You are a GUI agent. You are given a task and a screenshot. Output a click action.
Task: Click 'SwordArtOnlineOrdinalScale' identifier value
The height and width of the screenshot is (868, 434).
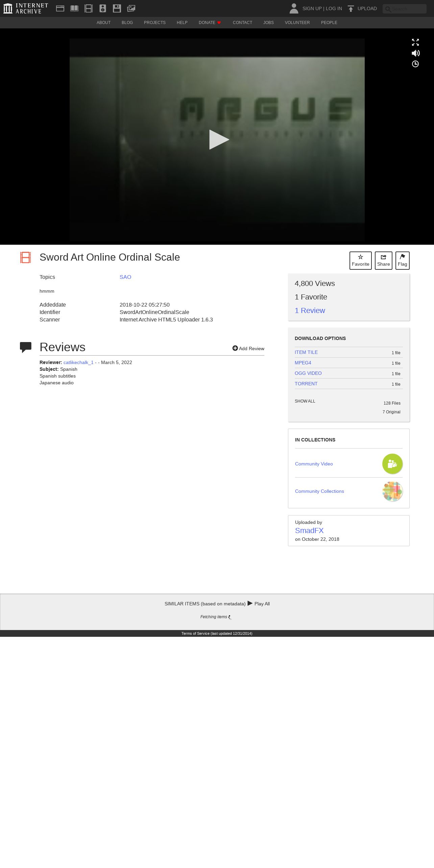(x=154, y=312)
